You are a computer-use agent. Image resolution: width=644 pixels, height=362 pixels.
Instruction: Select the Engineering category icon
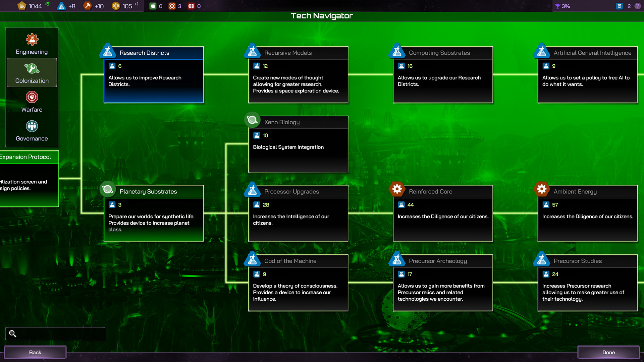pyautogui.click(x=32, y=40)
